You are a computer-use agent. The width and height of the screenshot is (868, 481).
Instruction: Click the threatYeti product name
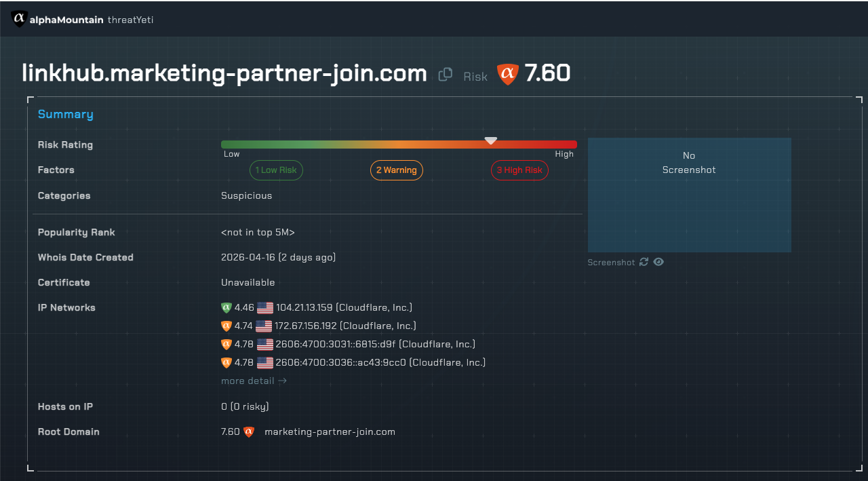[130, 20]
